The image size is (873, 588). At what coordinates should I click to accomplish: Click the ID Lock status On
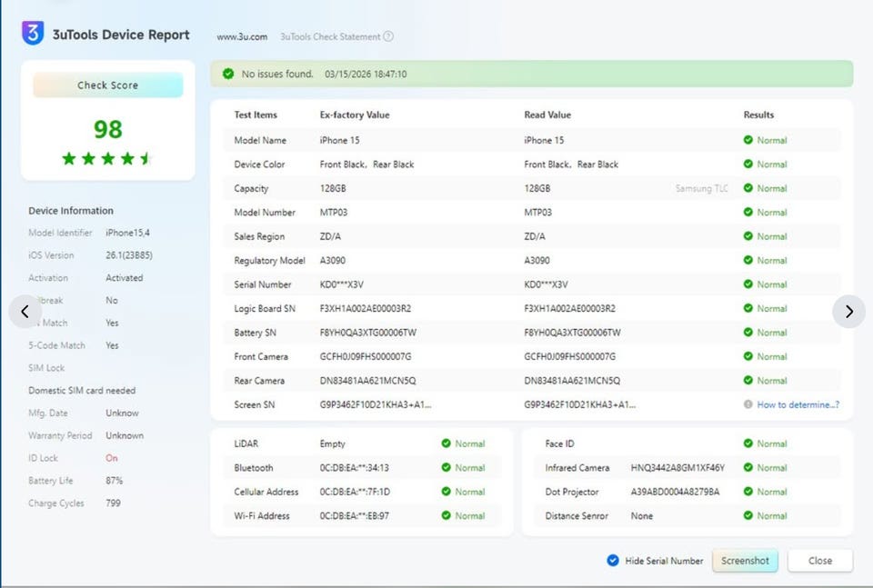click(x=111, y=458)
